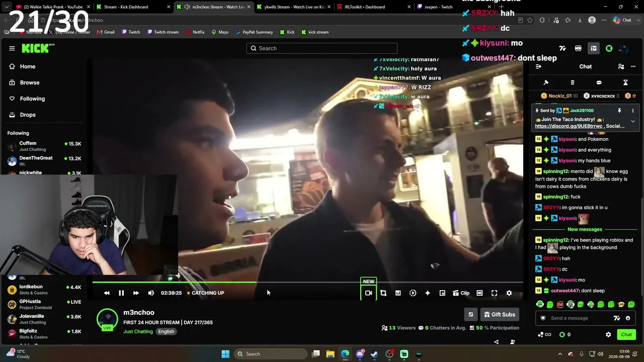
Task: Send the message with the green Chat button
Action: point(626,334)
